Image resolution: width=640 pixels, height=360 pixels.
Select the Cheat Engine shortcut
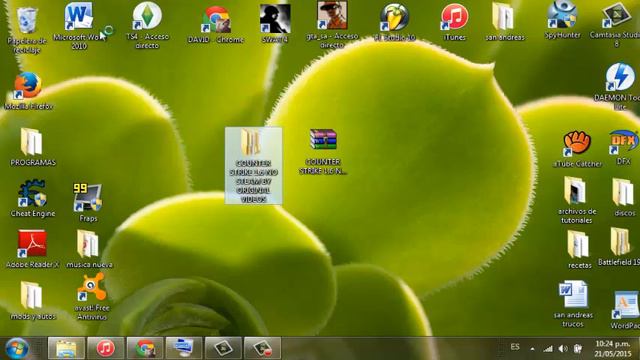pyautogui.click(x=33, y=193)
